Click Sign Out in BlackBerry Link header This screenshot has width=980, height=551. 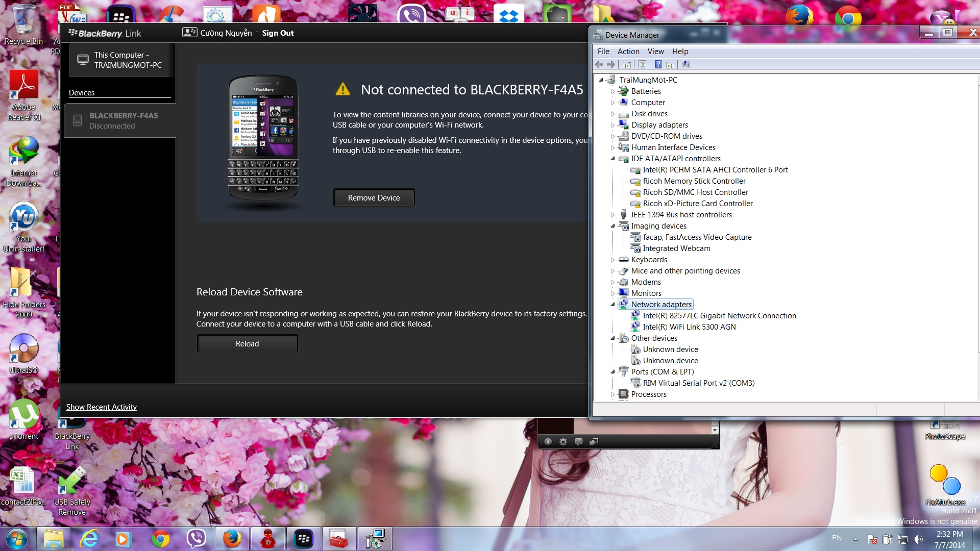tap(278, 33)
